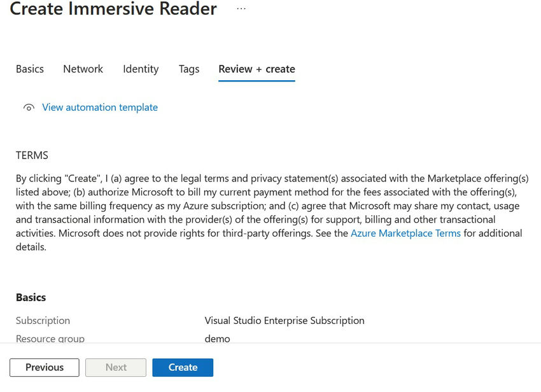Screen dimensions: 541x392
Task: Click the Basics review section heading
Action: (30, 297)
